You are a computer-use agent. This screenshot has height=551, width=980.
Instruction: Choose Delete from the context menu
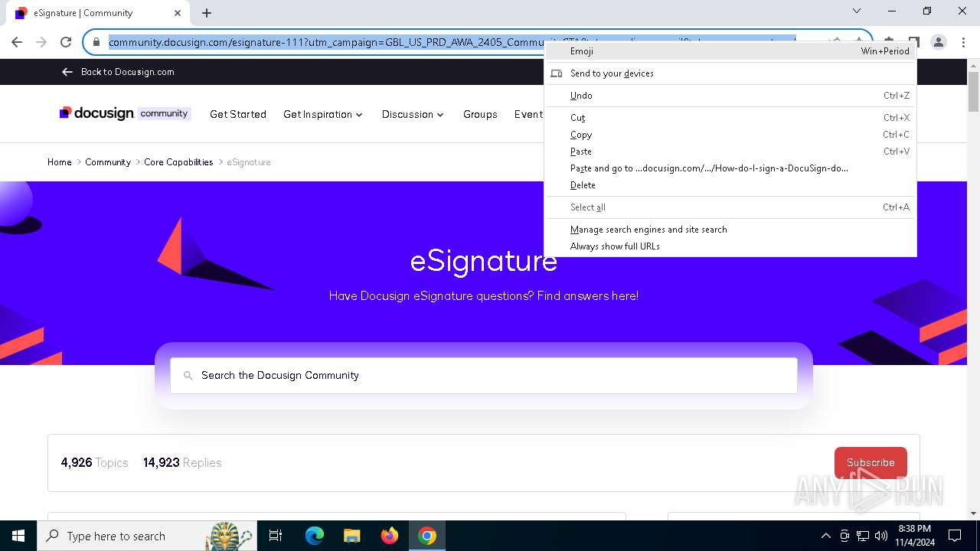tap(730, 185)
